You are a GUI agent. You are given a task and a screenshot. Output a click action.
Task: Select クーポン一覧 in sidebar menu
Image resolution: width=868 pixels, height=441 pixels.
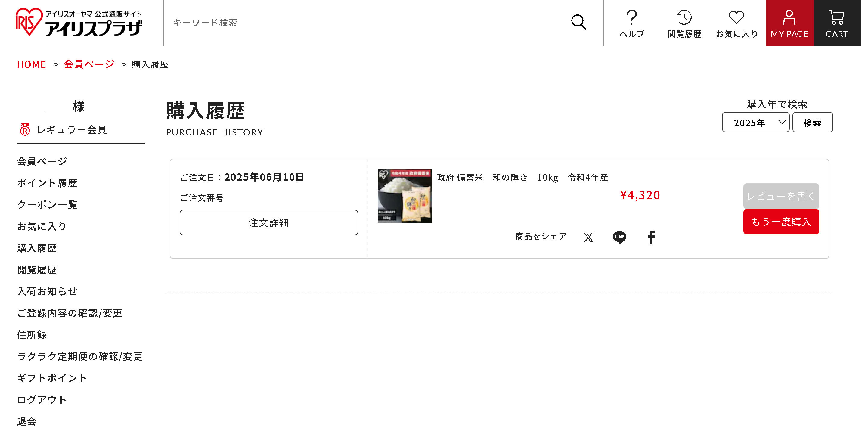[x=47, y=204]
